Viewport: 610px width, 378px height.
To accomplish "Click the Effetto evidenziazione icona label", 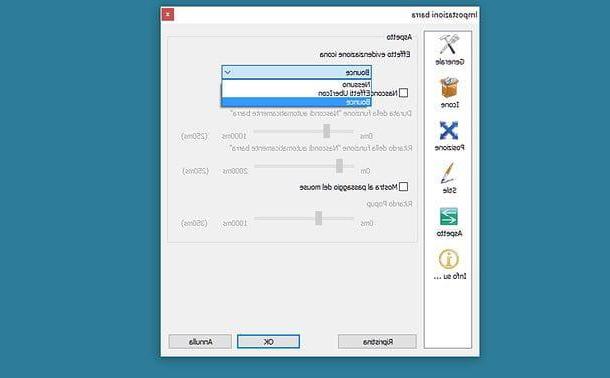I will point(365,54).
